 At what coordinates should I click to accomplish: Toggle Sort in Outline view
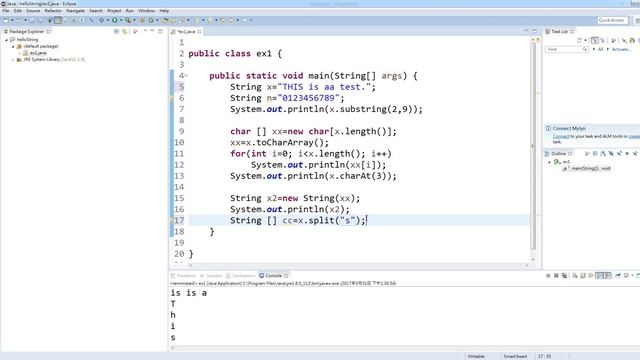coord(603,153)
